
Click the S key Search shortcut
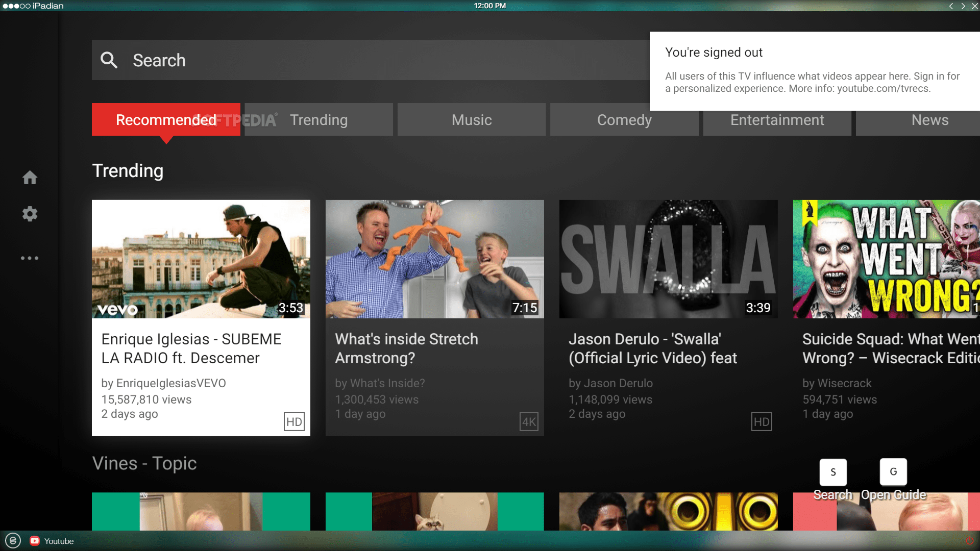pos(833,472)
